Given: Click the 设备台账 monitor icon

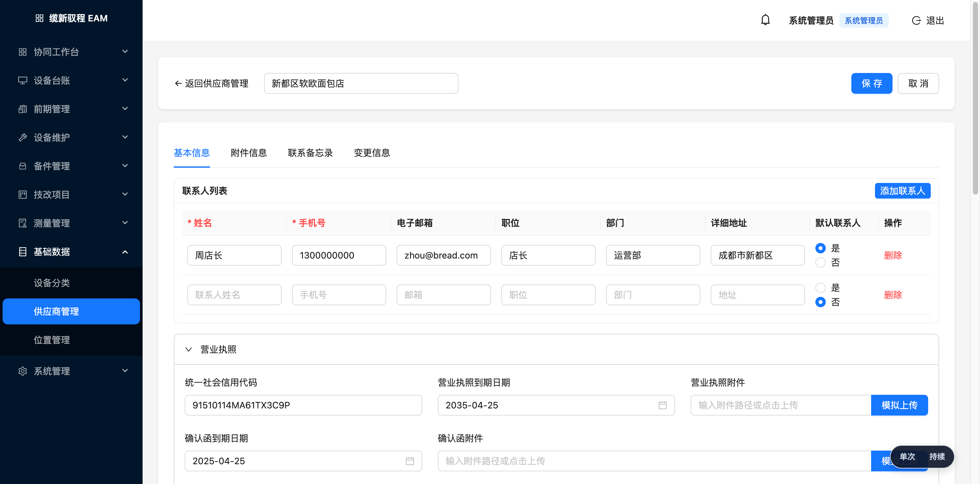Looking at the screenshot, I should point(22,80).
